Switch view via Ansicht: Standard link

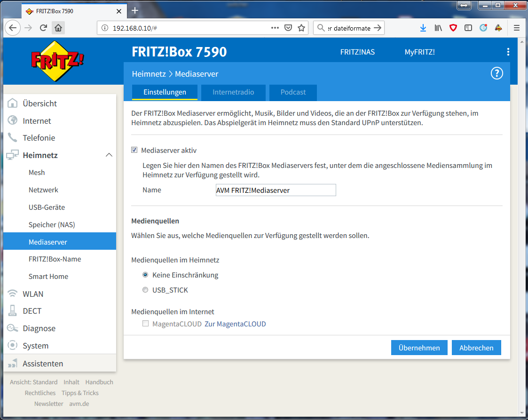click(x=34, y=382)
